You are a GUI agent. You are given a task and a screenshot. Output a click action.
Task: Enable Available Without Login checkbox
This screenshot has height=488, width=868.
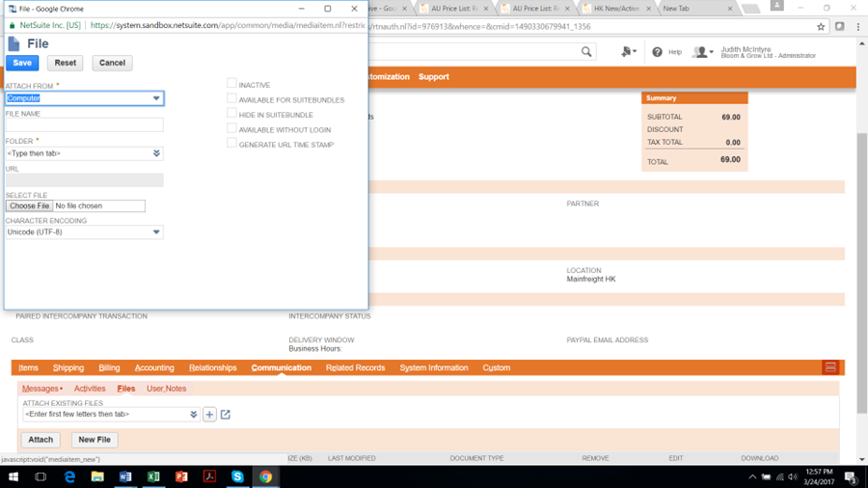coord(231,128)
